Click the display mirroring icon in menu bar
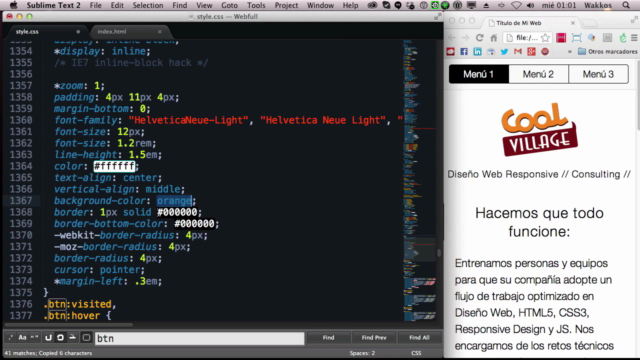 471,5
